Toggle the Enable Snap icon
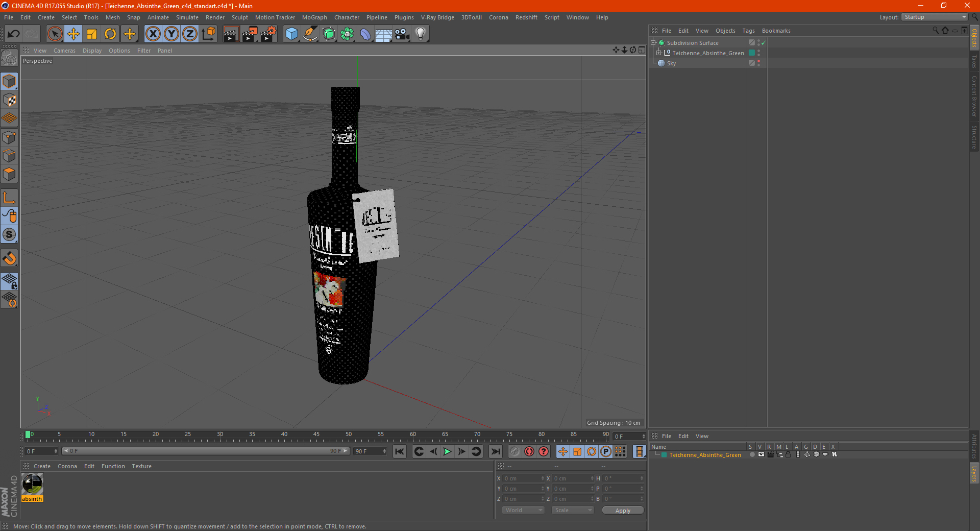This screenshot has height=531, width=980. [9, 235]
